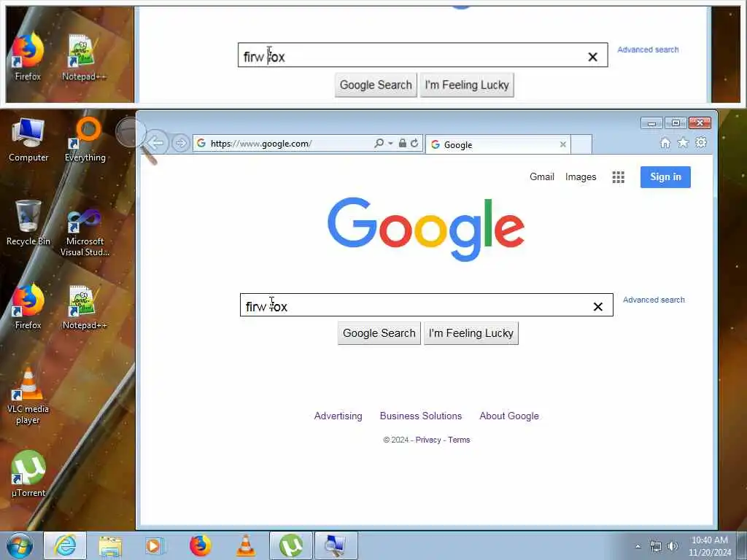Viewport: 747px width, 560px height.
Task: Open the Privacy footer link
Action: [x=427, y=440]
